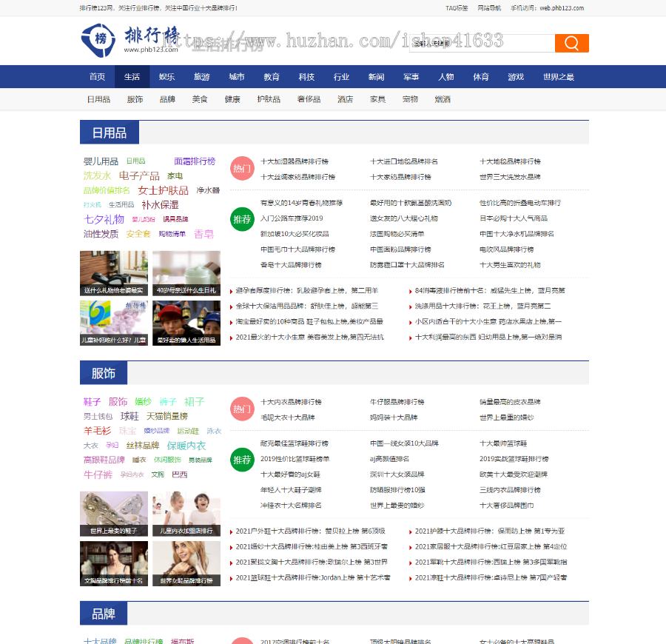Screen dimensions: 666x644
Task: Click the 日用品 section header
Action: coord(110,133)
